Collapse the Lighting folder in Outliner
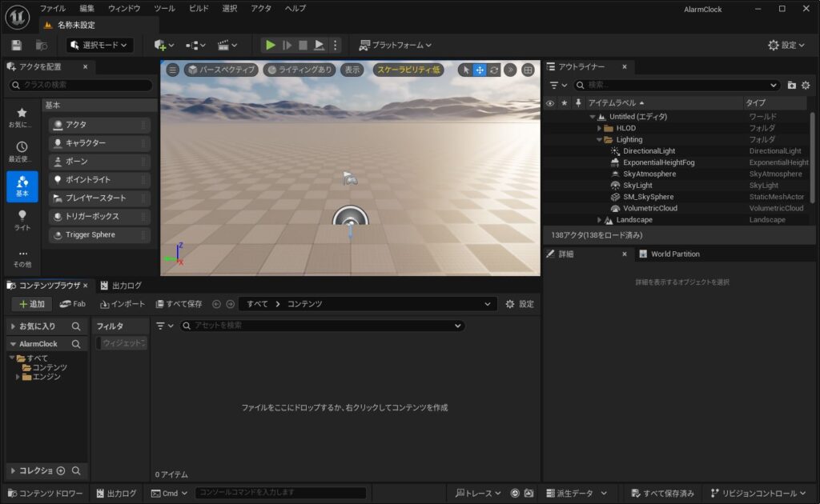This screenshot has width=820, height=504. pyautogui.click(x=599, y=140)
